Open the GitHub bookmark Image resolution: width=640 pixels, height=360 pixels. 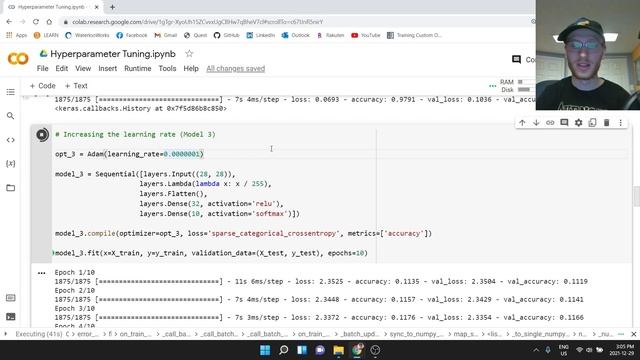227,36
